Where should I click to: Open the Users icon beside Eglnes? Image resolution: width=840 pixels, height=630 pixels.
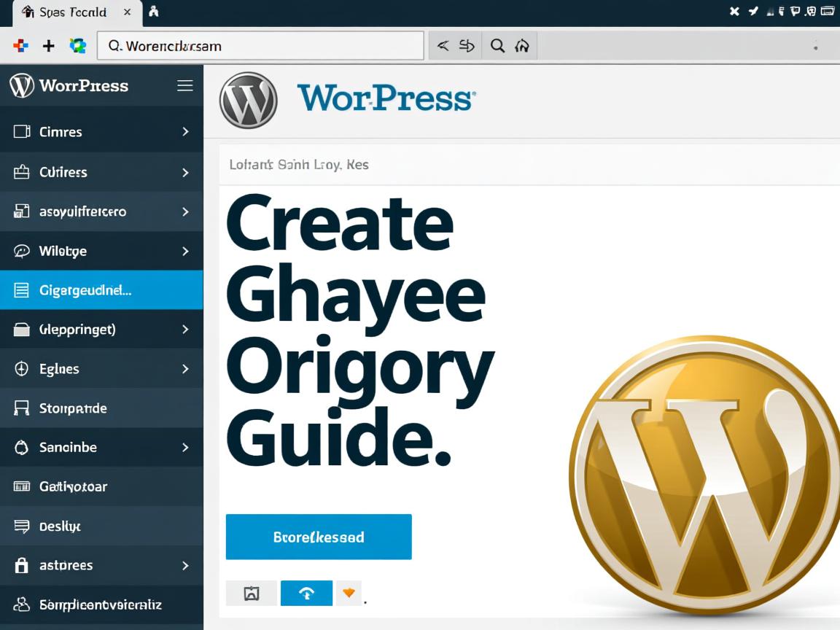pyautogui.click(x=20, y=368)
